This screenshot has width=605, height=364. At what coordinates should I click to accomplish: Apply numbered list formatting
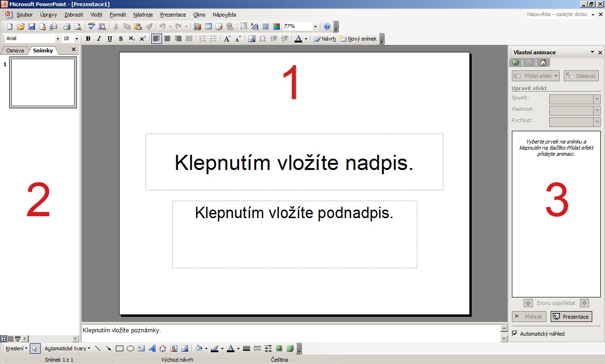click(203, 39)
